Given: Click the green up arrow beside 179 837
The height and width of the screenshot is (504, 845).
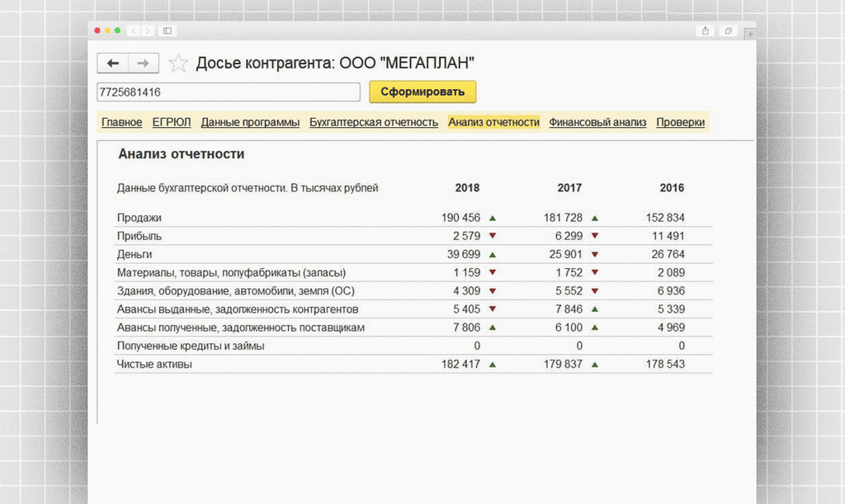Looking at the screenshot, I should point(595,365).
